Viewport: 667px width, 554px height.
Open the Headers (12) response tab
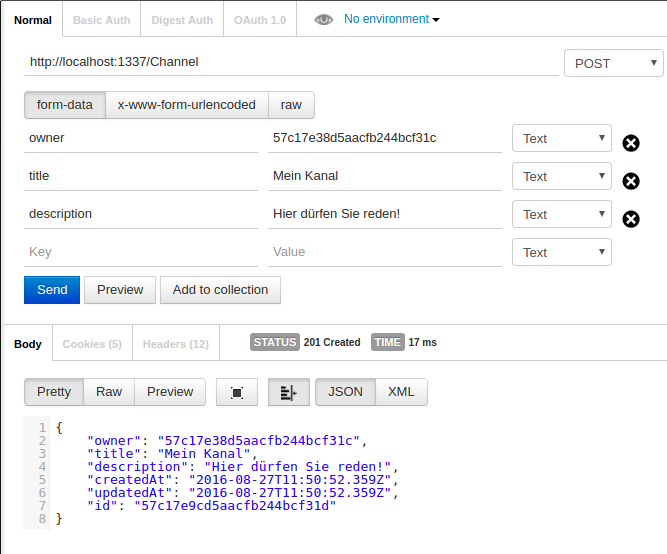tap(175, 344)
